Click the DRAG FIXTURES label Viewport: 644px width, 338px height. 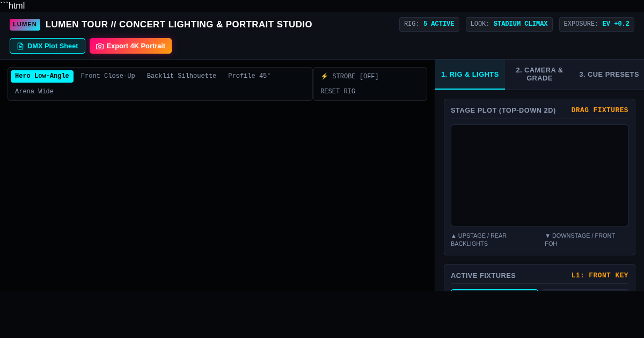pos(599,111)
